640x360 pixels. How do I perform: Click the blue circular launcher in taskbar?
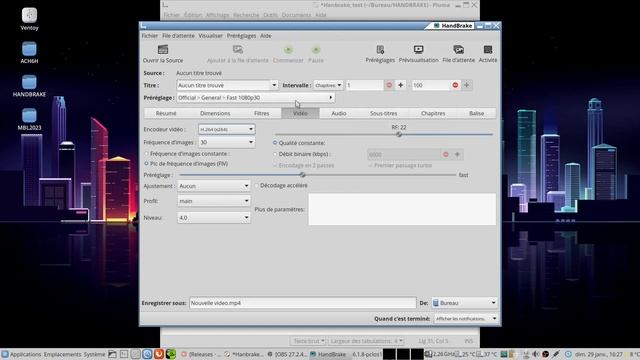click(147, 354)
